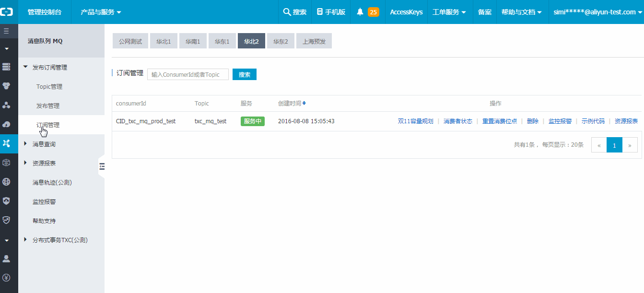Click the 删除 link for the consumer
644x293 pixels.
coord(532,121)
